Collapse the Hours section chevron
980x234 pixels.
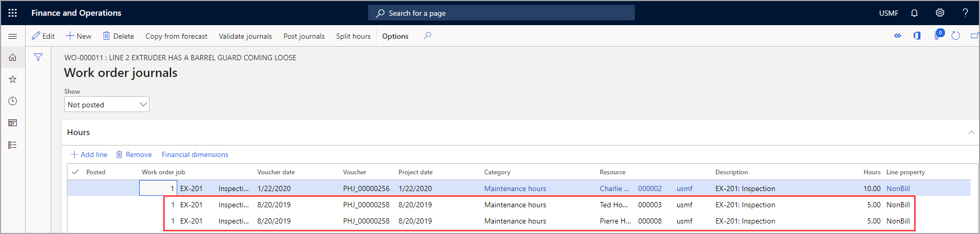971,132
